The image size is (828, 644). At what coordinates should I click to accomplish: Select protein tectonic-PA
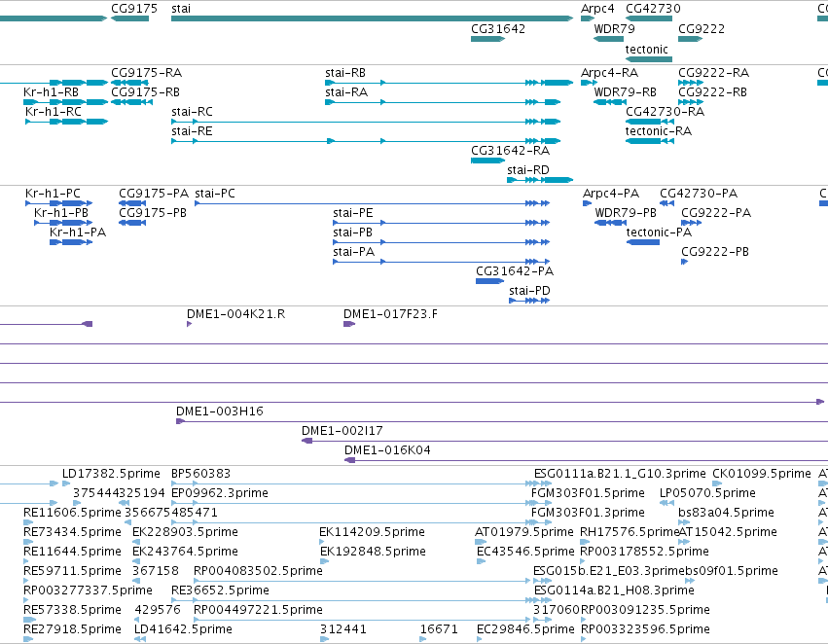point(643,242)
